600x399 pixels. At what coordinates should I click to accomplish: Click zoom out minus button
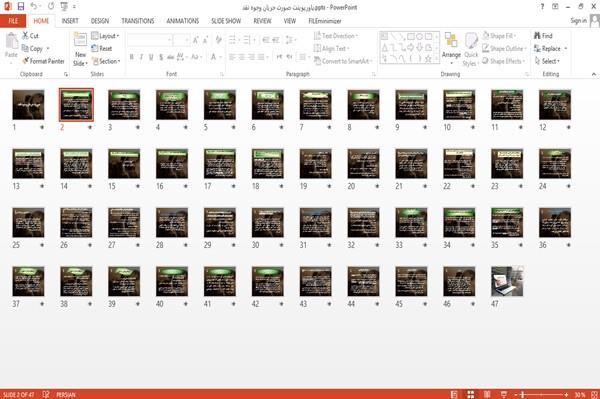[x=516, y=394]
